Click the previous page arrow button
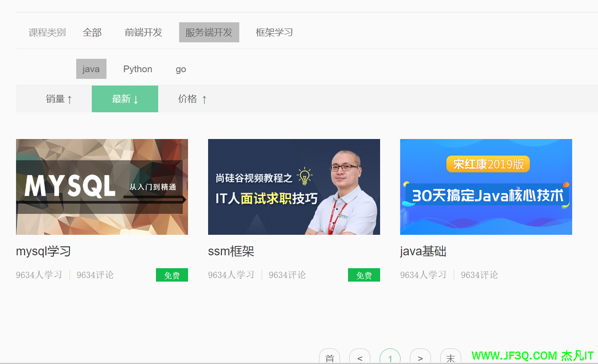Viewport: 598px width, 364px height. (x=360, y=357)
